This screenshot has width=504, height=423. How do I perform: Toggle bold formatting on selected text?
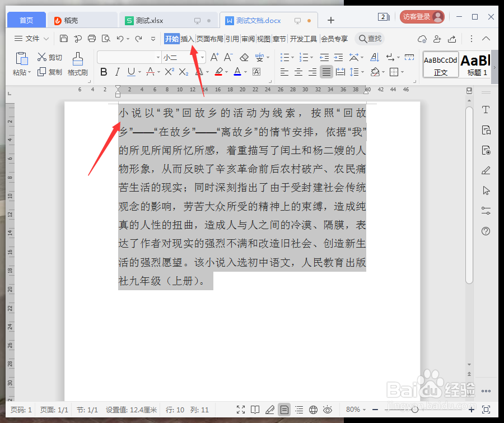pyautogui.click(x=103, y=72)
